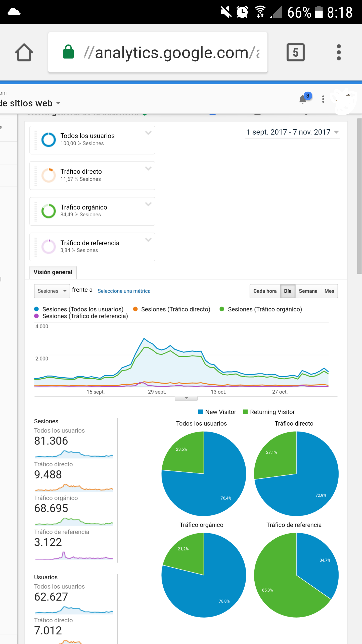
Task: Tap the Tráfico directo orange ring icon
Action: [x=48, y=175]
